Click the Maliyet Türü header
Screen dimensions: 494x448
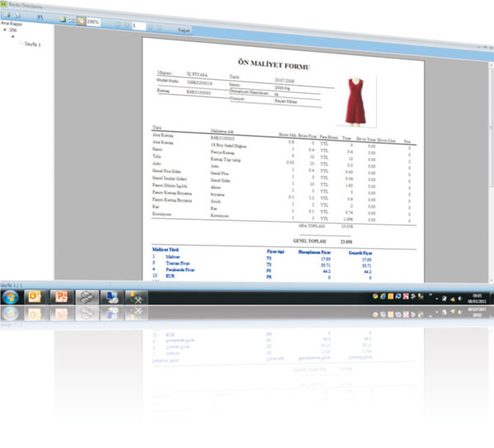[165, 250]
